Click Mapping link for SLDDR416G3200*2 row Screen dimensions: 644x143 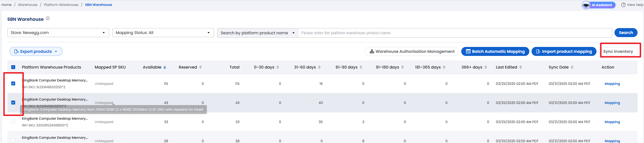(x=612, y=103)
